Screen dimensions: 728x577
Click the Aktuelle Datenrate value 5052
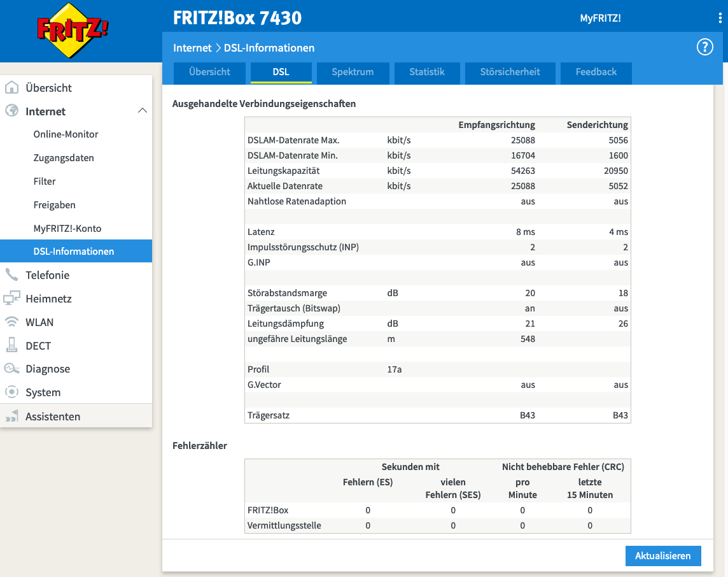[x=618, y=186]
